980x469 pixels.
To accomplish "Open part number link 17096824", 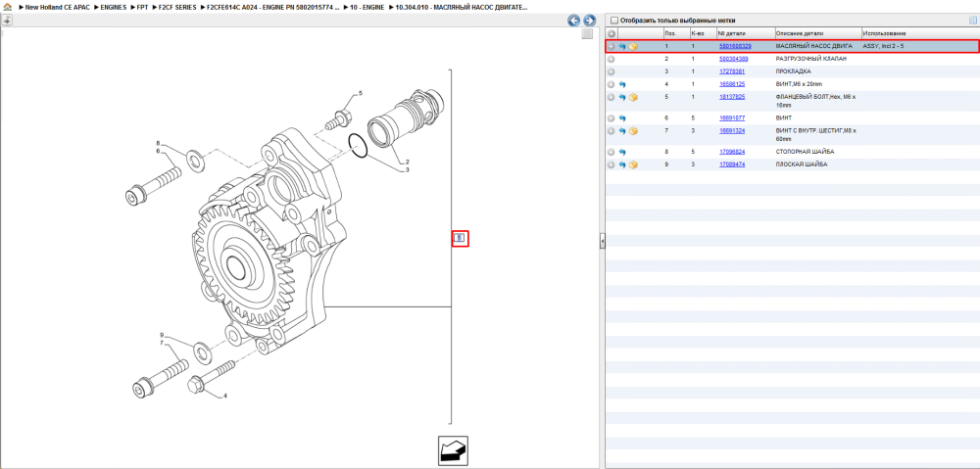I will [732, 152].
